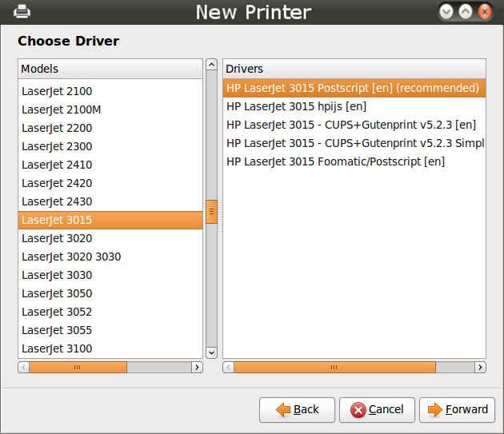Click Models horizontal scrollbar left arrow

click(x=23, y=367)
